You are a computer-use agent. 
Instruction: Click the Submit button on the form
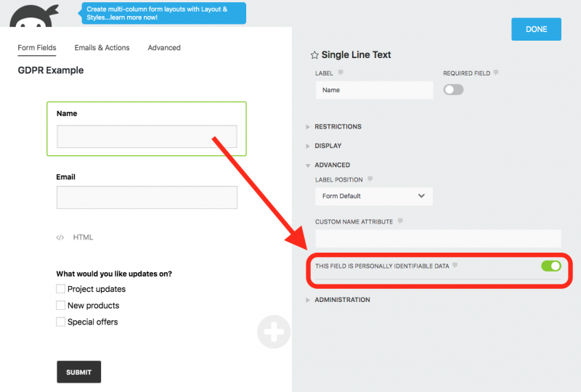78,372
